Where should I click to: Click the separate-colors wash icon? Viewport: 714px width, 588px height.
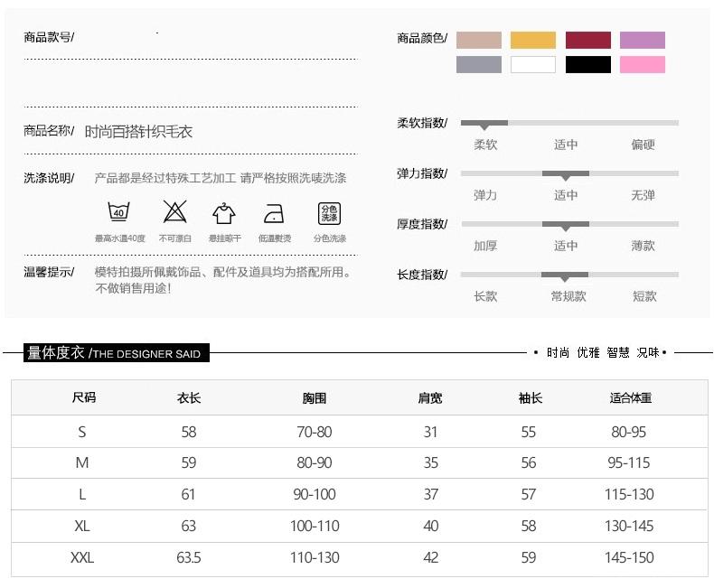point(329,213)
